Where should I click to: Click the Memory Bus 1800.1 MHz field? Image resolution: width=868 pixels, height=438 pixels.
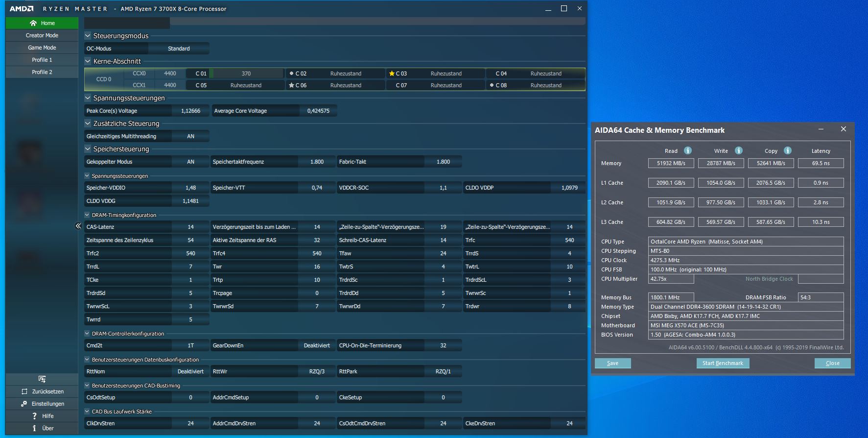point(671,297)
